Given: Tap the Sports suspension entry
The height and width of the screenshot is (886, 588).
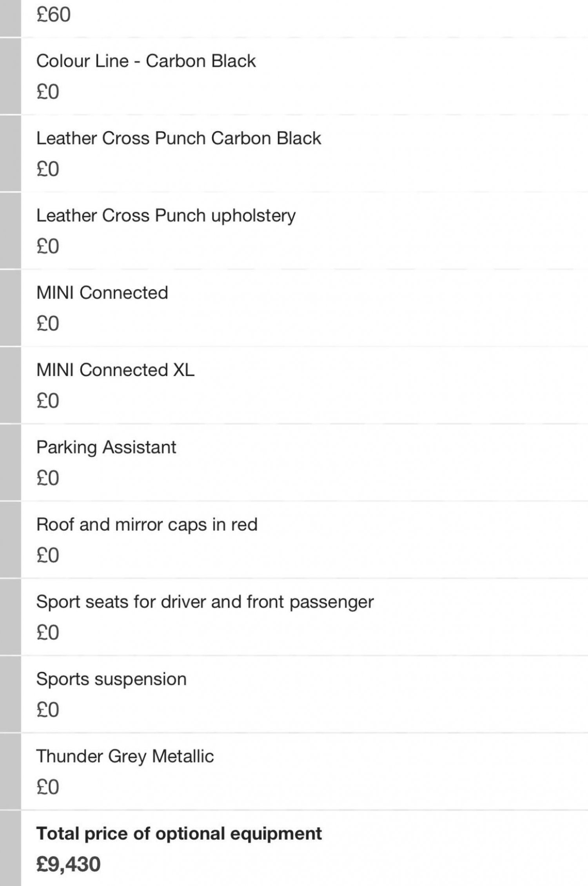Looking at the screenshot, I should (x=304, y=694).
